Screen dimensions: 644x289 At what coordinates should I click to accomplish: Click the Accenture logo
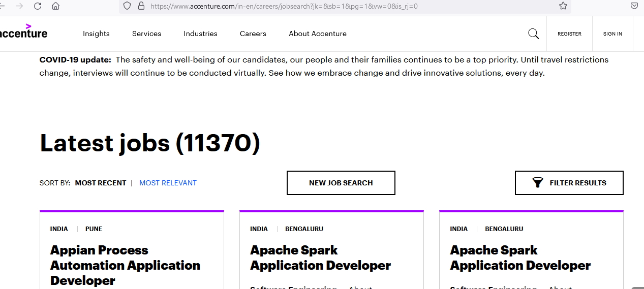pyautogui.click(x=23, y=32)
